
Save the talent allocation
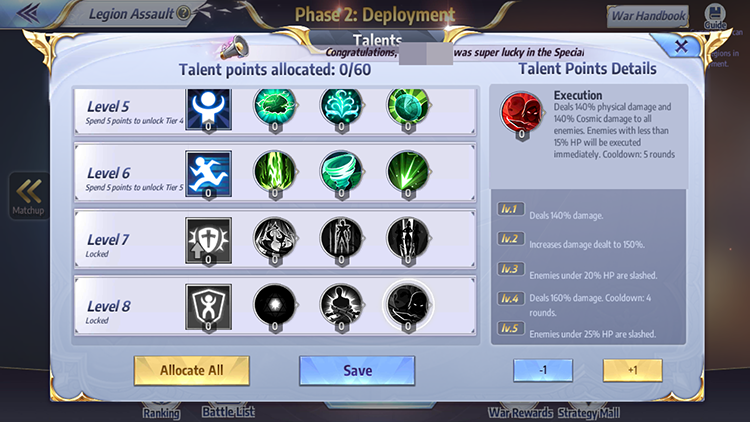[357, 370]
